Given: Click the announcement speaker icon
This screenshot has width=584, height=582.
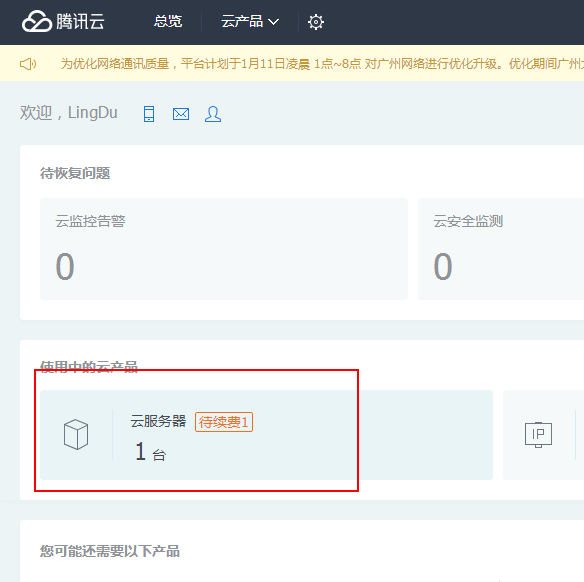Looking at the screenshot, I should [x=28, y=64].
